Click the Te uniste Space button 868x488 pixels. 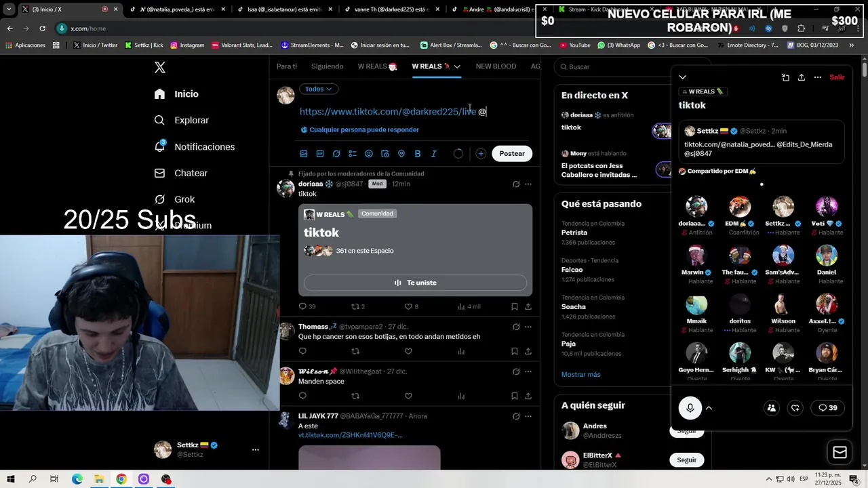(x=415, y=283)
